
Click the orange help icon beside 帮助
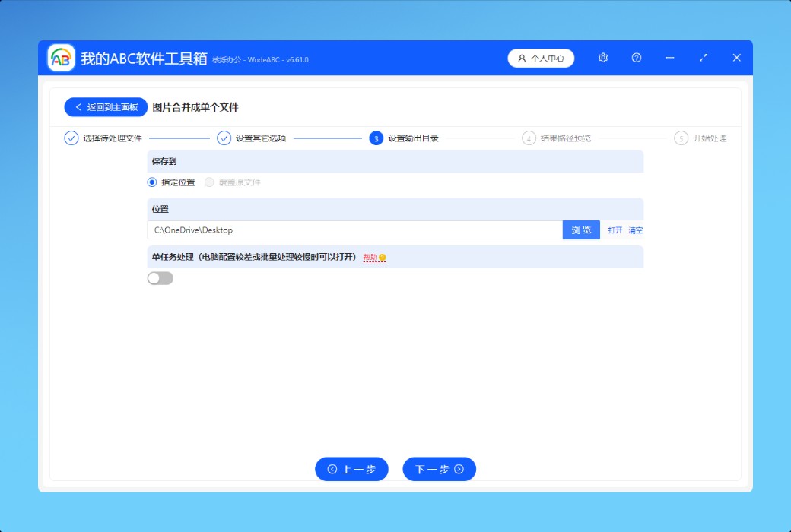pyautogui.click(x=383, y=258)
